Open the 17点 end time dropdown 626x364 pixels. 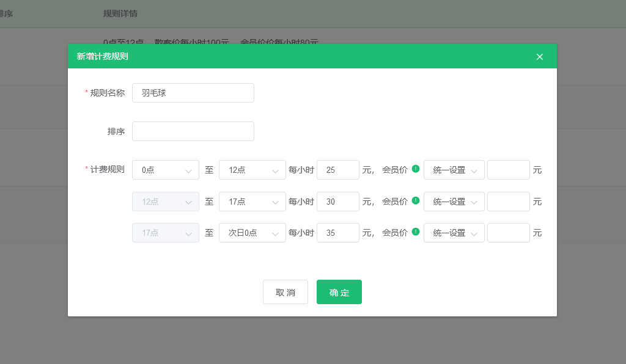252,202
